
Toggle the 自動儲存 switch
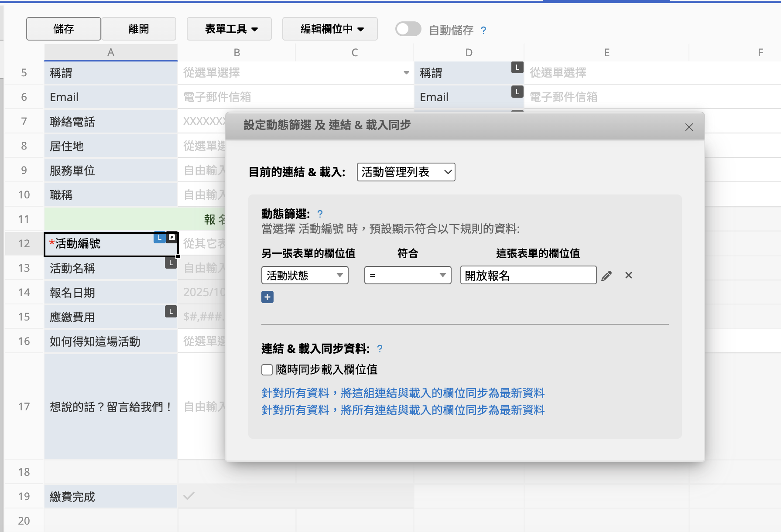408,29
